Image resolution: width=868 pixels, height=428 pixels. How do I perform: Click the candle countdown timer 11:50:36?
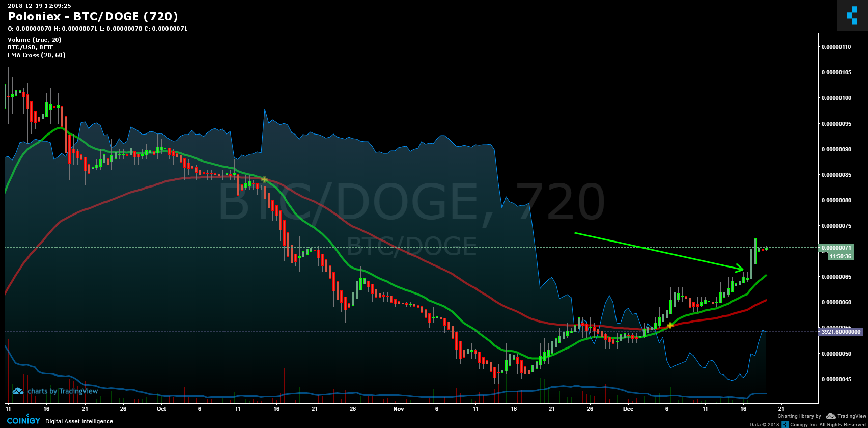(x=840, y=256)
